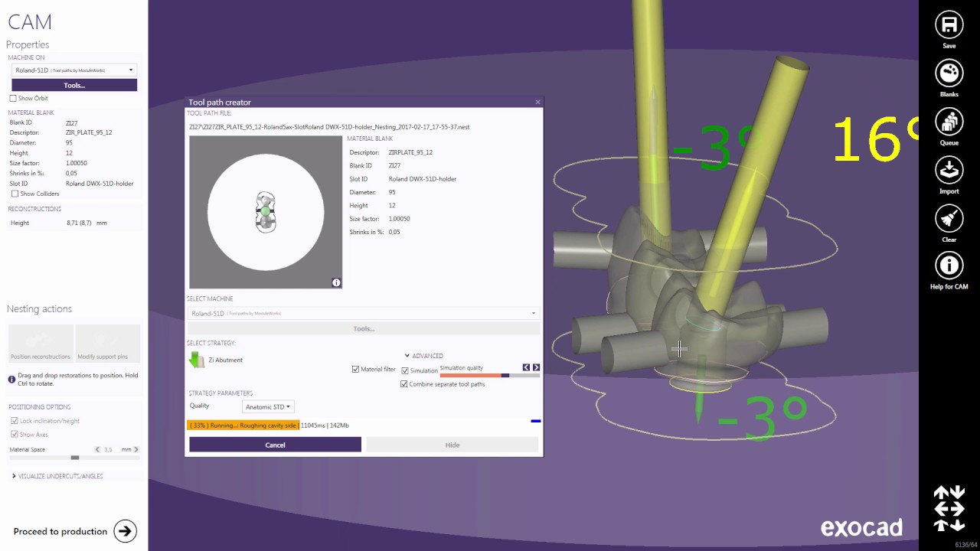The width and height of the screenshot is (980, 551).
Task: Click the Save disk icon
Action: click(949, 25)
